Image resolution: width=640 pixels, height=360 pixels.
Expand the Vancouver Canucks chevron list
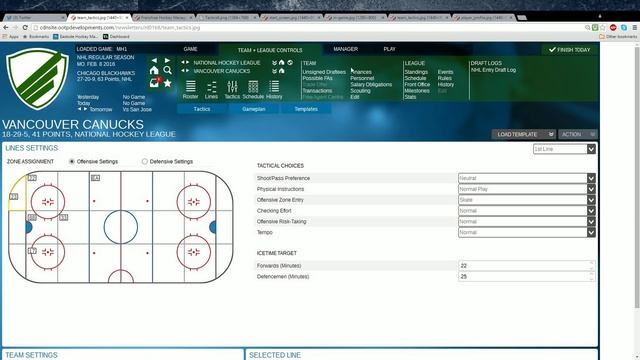[274, 71]
